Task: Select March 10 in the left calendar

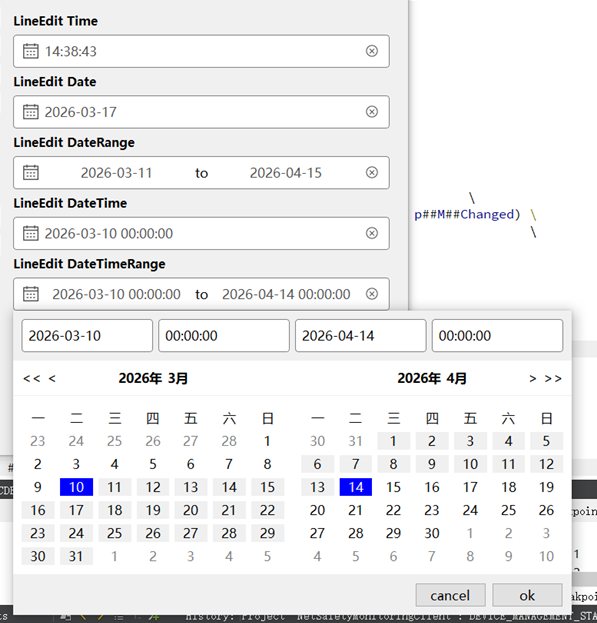Action: (76, 487)
